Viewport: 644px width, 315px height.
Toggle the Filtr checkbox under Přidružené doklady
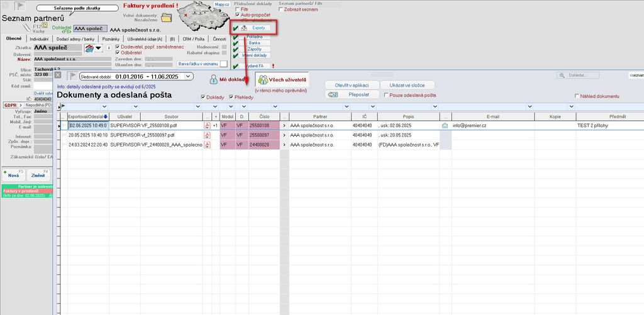coord(237,9)
